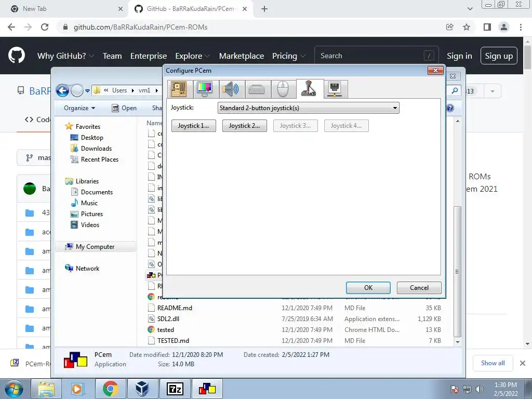Open the Motherboard configuration tab in PCem

tap(179, 89)
